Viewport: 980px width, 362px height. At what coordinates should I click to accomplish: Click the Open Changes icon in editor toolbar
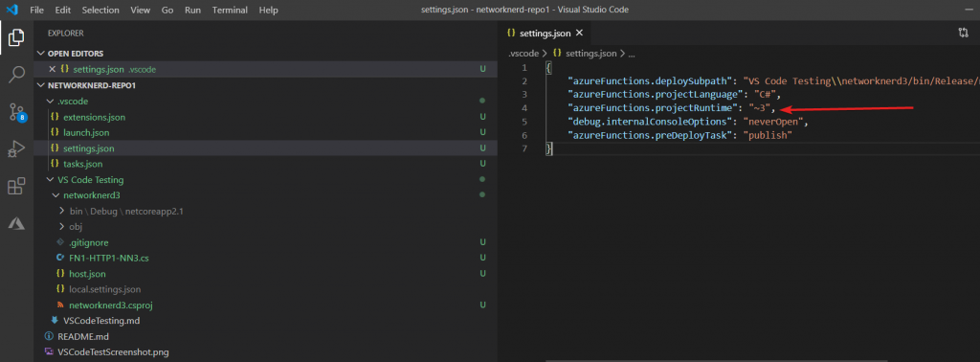tap(963, 33)
